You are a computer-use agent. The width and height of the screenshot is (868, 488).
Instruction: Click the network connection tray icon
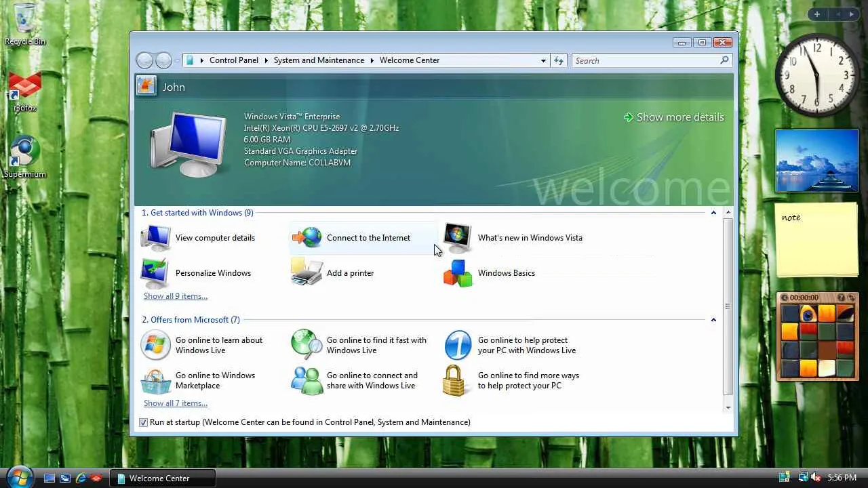803,478
